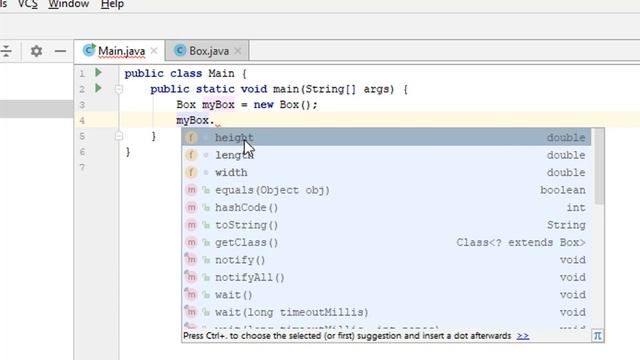Open the Window menu
This screenshot has width=640, height=360.
pos(69,4)
